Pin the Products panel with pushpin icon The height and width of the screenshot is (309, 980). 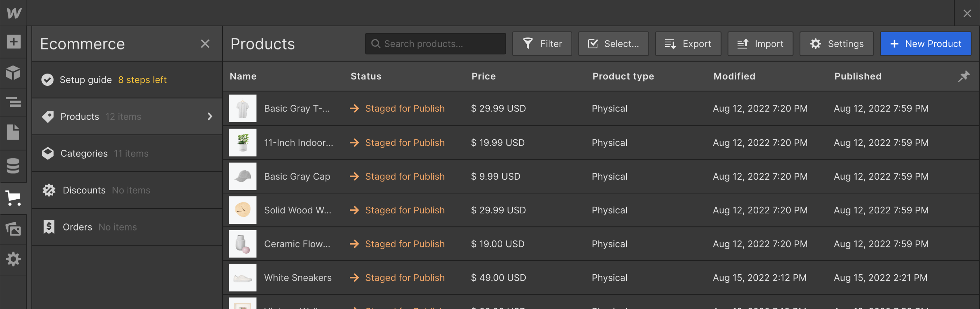(x=964, y=76)
